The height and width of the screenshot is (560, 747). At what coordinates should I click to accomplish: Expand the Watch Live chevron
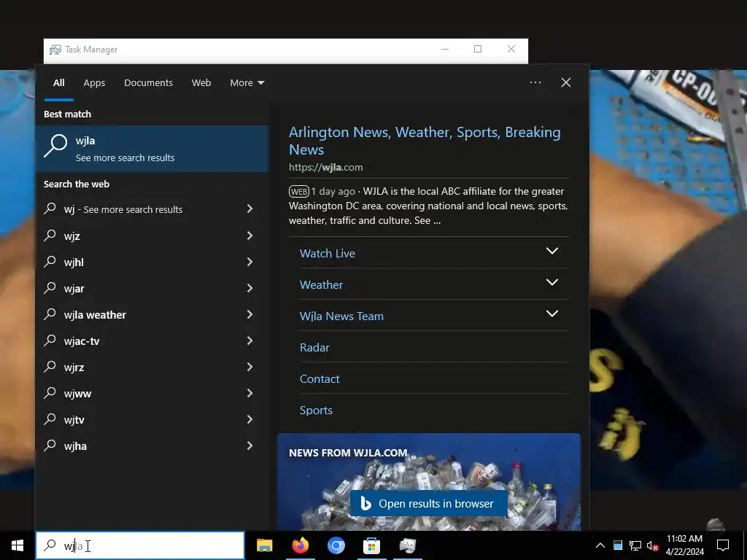(x=551, y=251)
